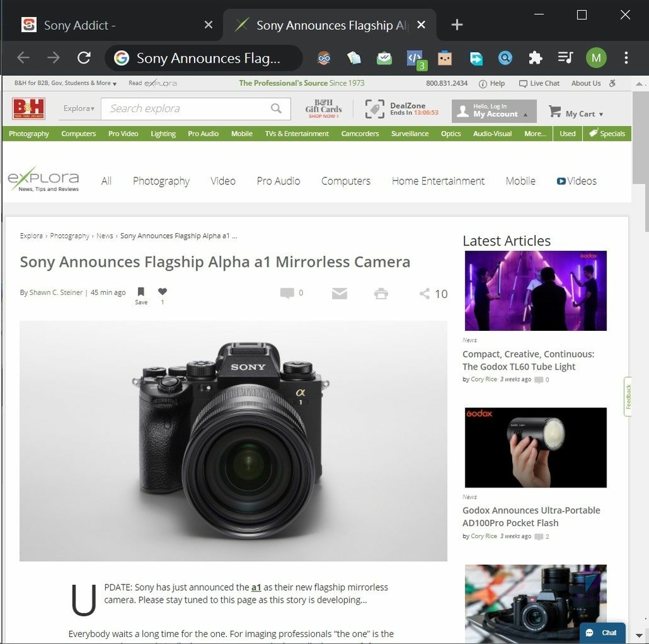Click the share icon next to 10
The width and height of the screenshot is (649, 644).
click(x=424, y=293)
